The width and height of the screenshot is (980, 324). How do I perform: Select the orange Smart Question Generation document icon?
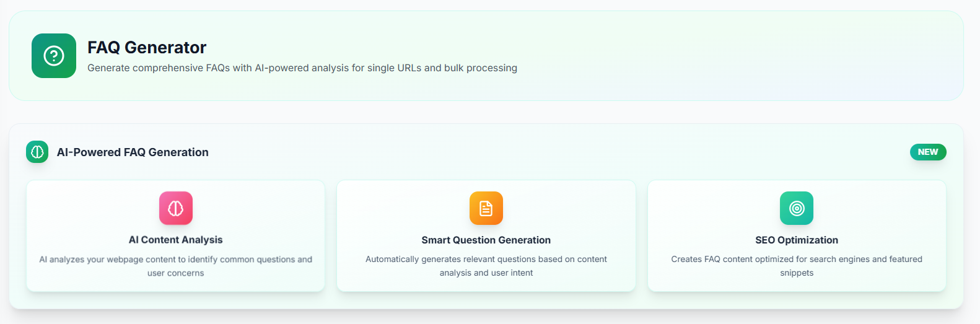coord(486,208)
